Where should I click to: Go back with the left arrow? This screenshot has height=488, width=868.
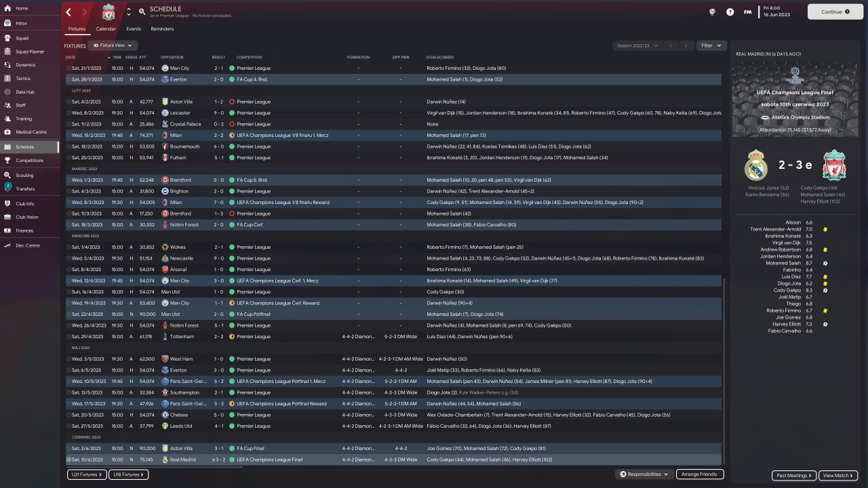[68, 12]
